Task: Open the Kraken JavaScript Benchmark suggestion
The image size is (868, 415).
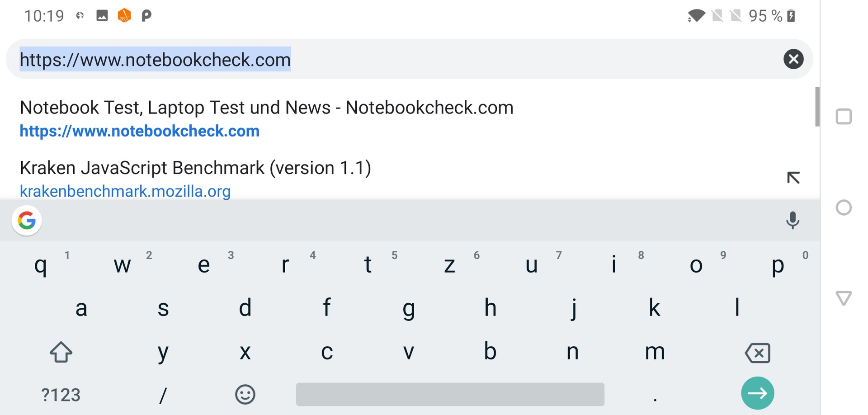Action: [x=195, y=179]
